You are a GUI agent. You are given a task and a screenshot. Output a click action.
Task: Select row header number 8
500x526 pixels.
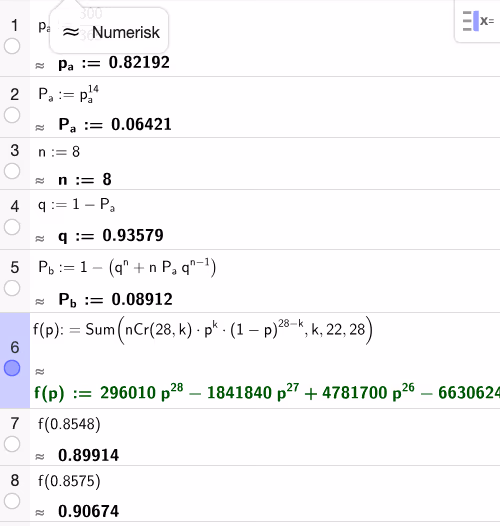pos(14,480)
